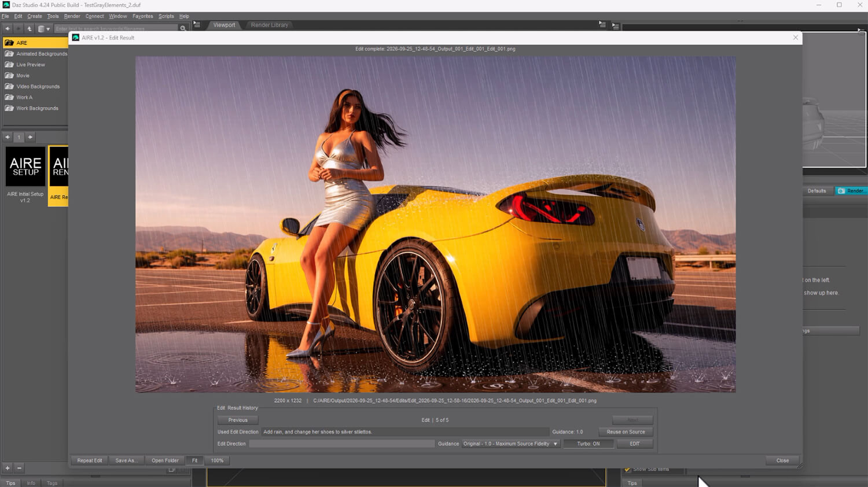Select the AIRE folder
The width and height of the screenshot is (868, 487).
point(35,43)
